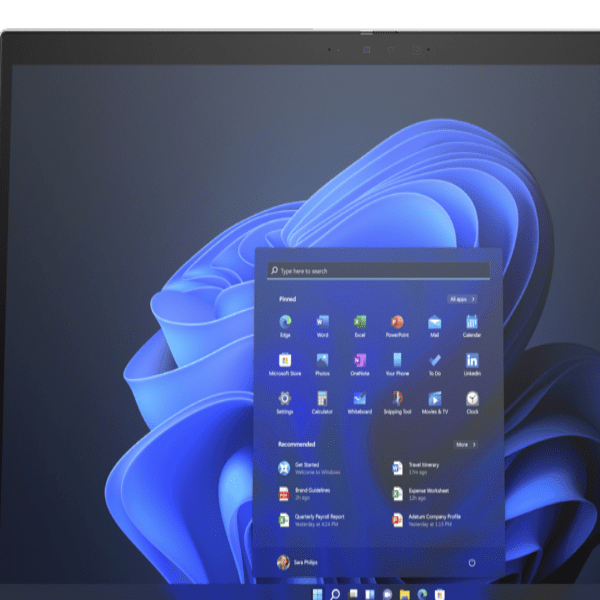Open Quarterly Payroll Report spreadsheet
Image resolution: width=600 pixels, height=600 pixels.
[311, 520]
